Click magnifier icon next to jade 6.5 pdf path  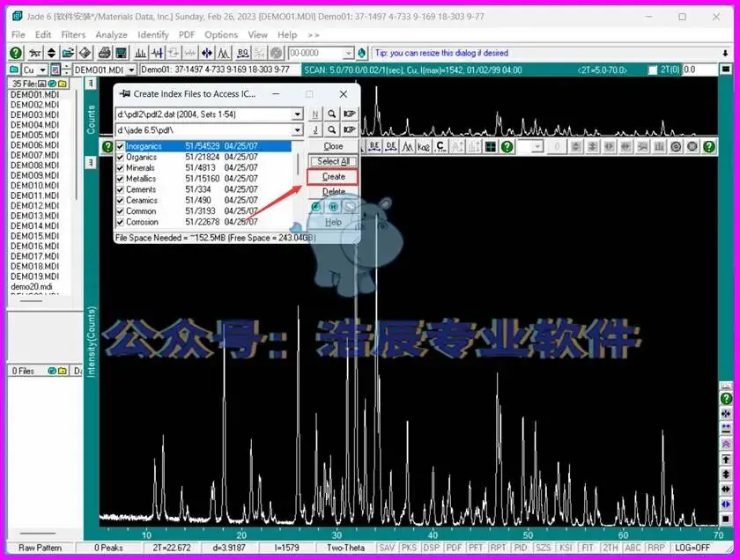pyautogui.click(x=332, y=129)
